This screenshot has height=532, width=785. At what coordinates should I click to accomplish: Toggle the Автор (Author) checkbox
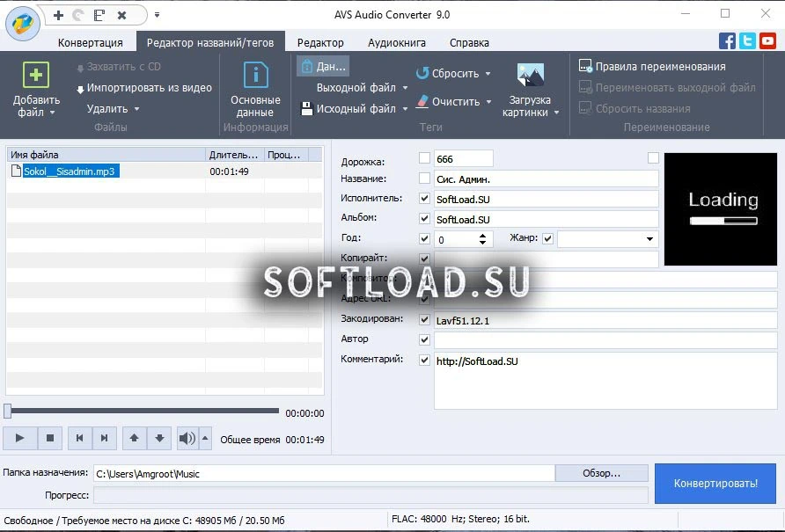point(424,339)
